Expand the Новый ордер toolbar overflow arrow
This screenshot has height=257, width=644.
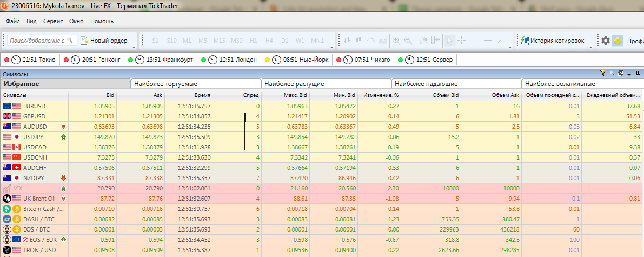(134, 47)
